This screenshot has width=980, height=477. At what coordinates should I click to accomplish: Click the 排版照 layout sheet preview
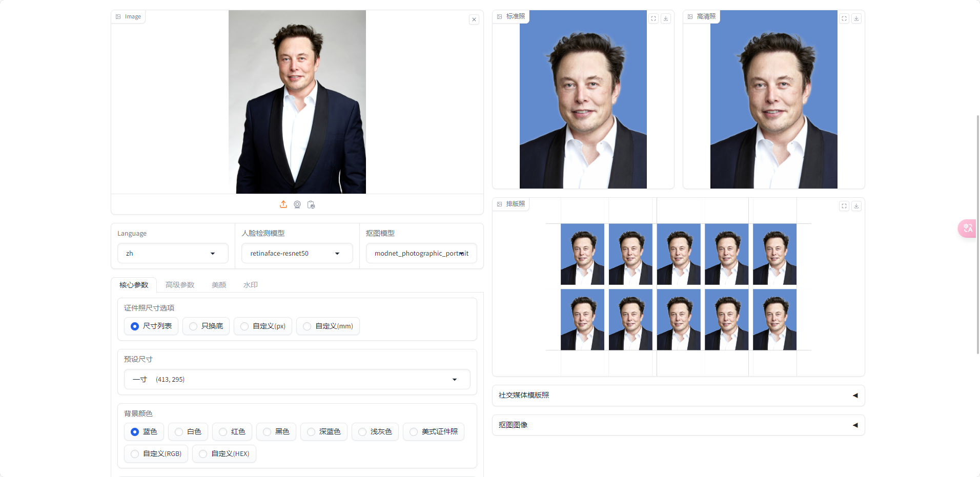pyautogui.click(x=679, y=287)
